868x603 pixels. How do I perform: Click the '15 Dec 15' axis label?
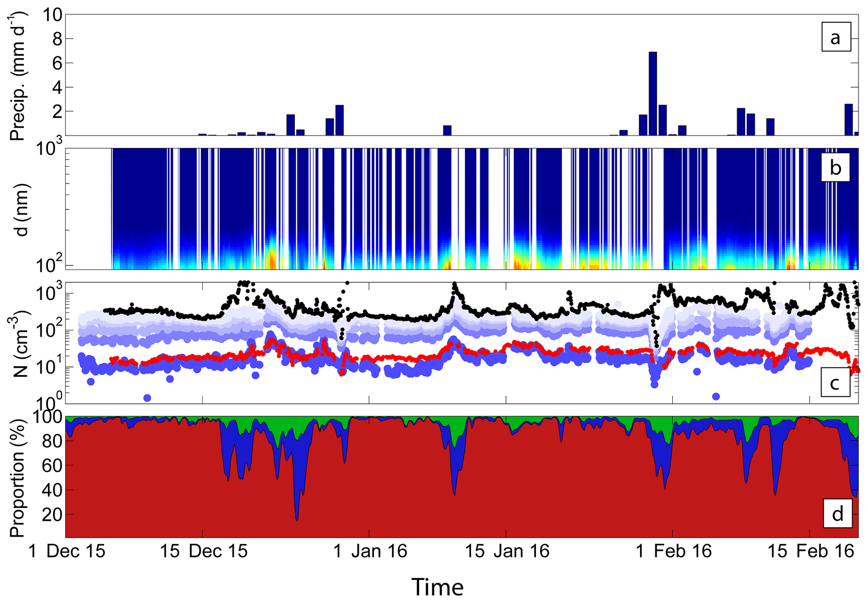204,551
